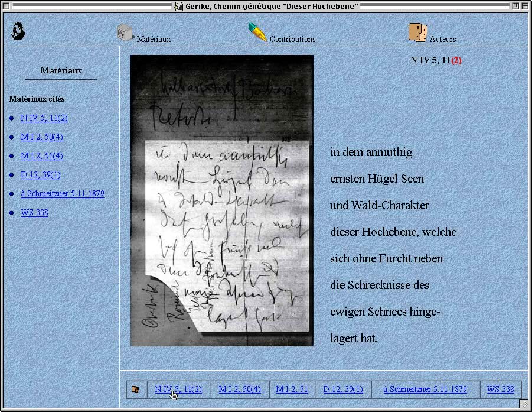Click the window zoom box in title bar

tap(515, 6)
